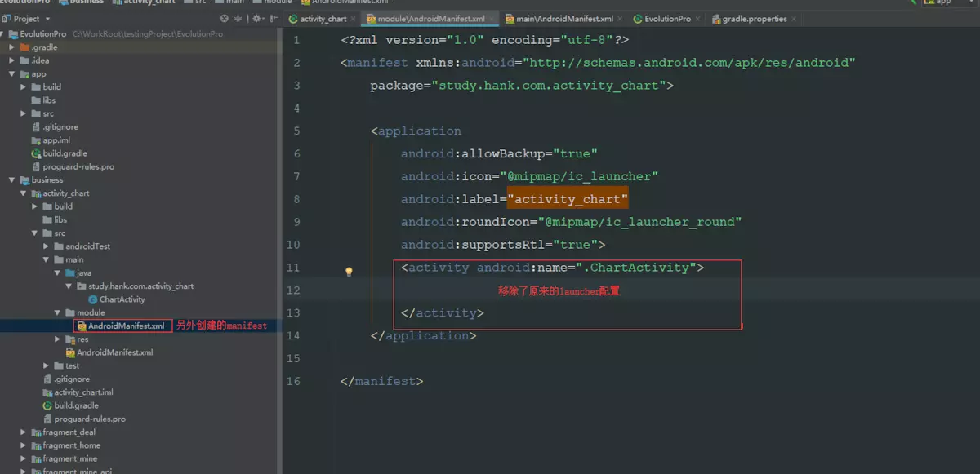Screen dimensions: 980x474
Task: Expand the test folder
Action: (x=46, y=365)
